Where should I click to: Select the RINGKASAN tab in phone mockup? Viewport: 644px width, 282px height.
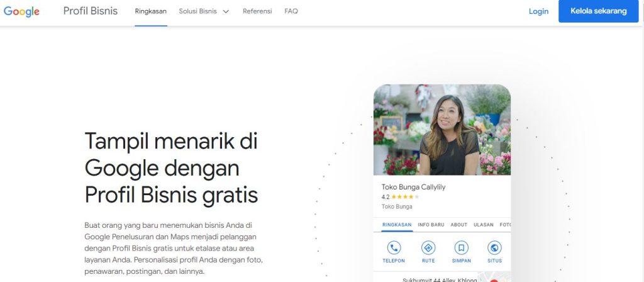coord(397,225)
